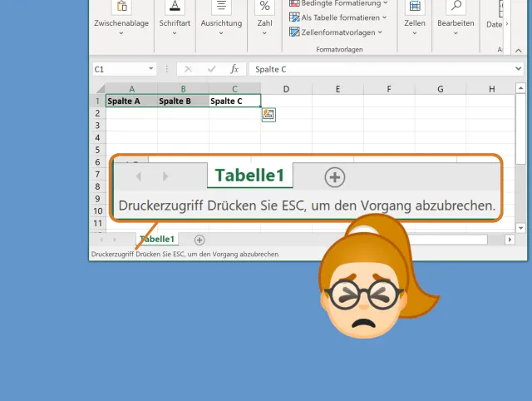Image resolution: width=532 pixels, height=401 pixels.
Task: Open the Zwischenablage clipboard group
Action: (121, 23)
